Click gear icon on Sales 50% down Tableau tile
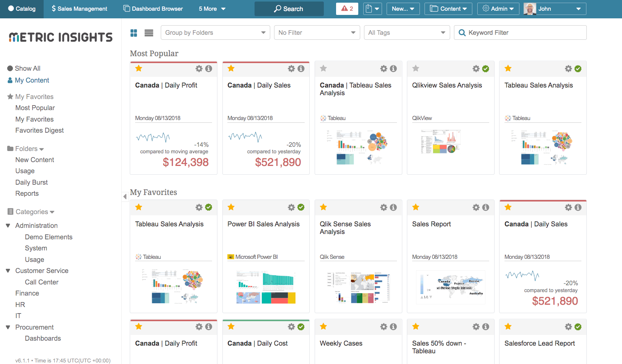The width and height of the screenshot is (622, 364). point(476,327)
